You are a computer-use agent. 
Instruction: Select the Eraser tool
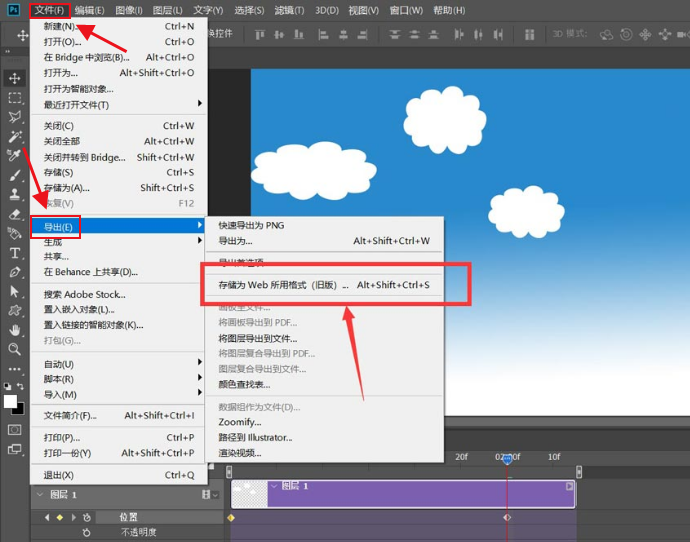click(15, 214)
